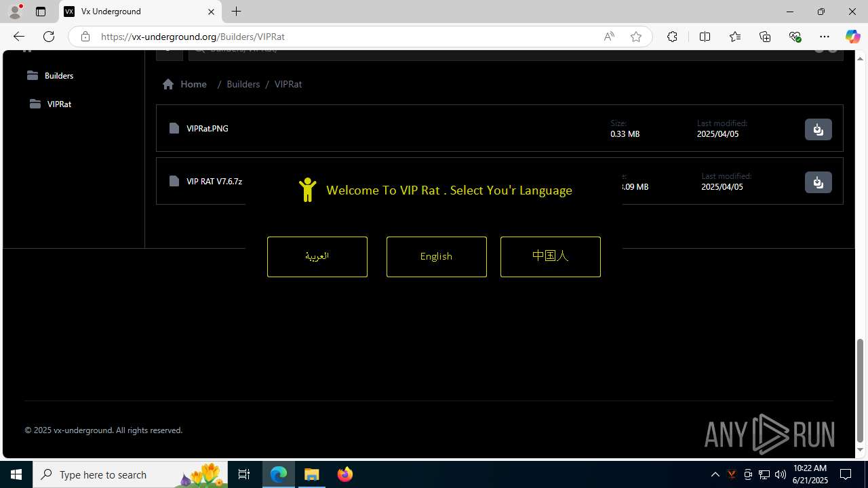Viewport: 868px width, 488px height.
Task: Add this page to favorites
Action: point(636,37)
